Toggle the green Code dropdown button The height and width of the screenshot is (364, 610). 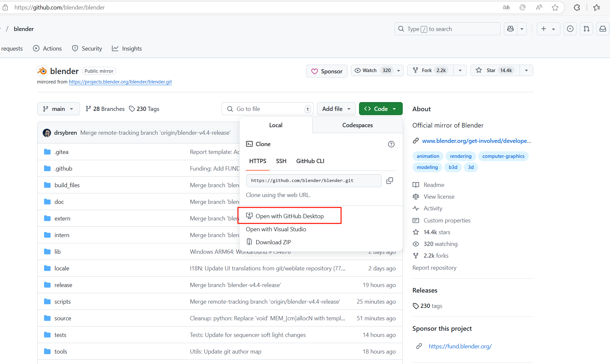click(381, 109)
